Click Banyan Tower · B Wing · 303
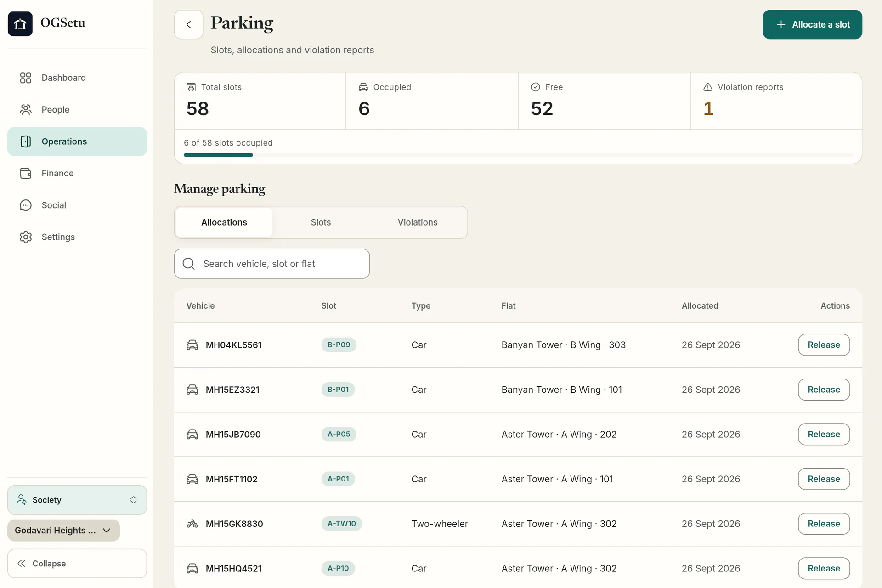The height and width of the screenshot is (588, 882). tap(563, 345)
